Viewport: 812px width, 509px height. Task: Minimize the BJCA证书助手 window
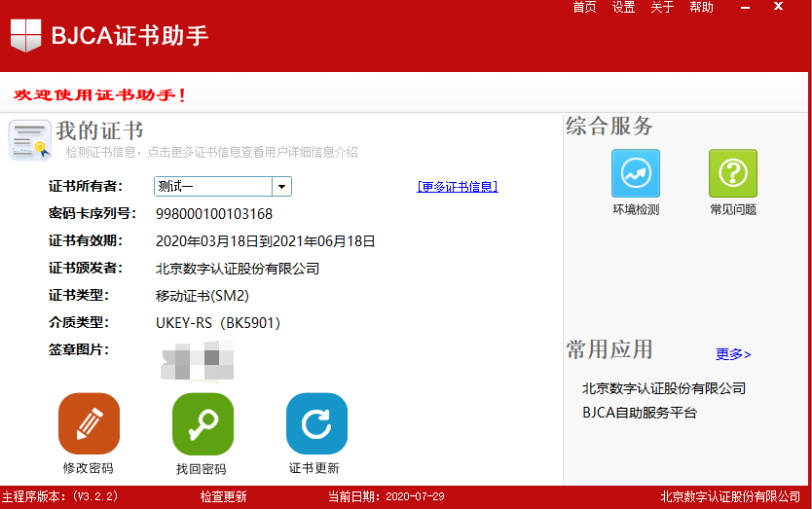coord(746,8)
